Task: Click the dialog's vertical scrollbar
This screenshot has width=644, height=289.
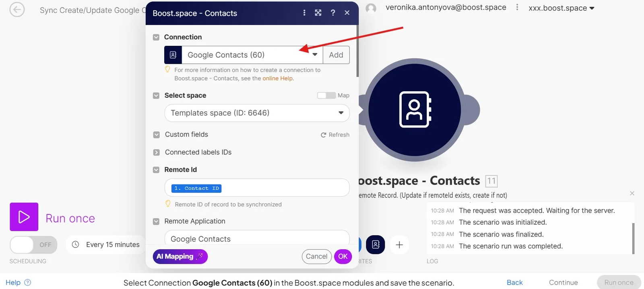Action: click(x=357, y=51)
